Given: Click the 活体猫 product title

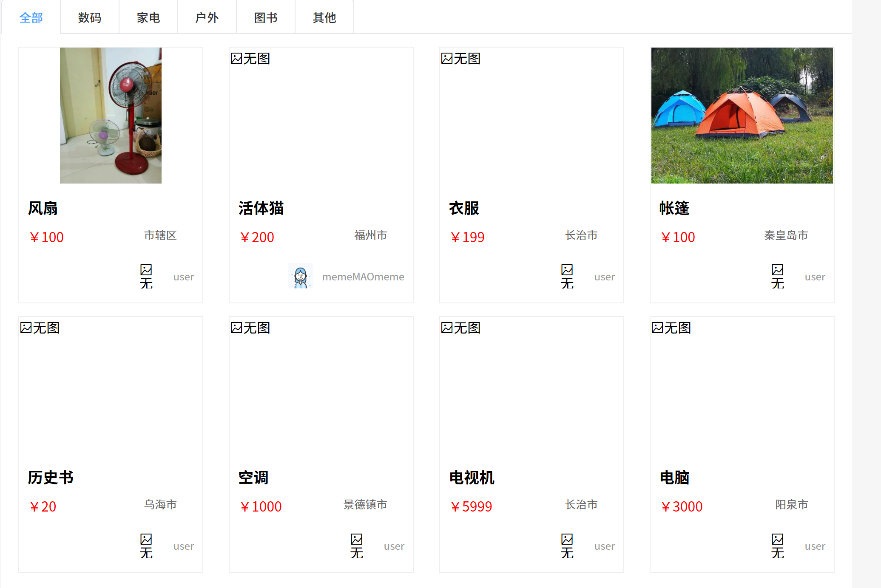Looking at the screenshot, I should click(x=261, y=208).
